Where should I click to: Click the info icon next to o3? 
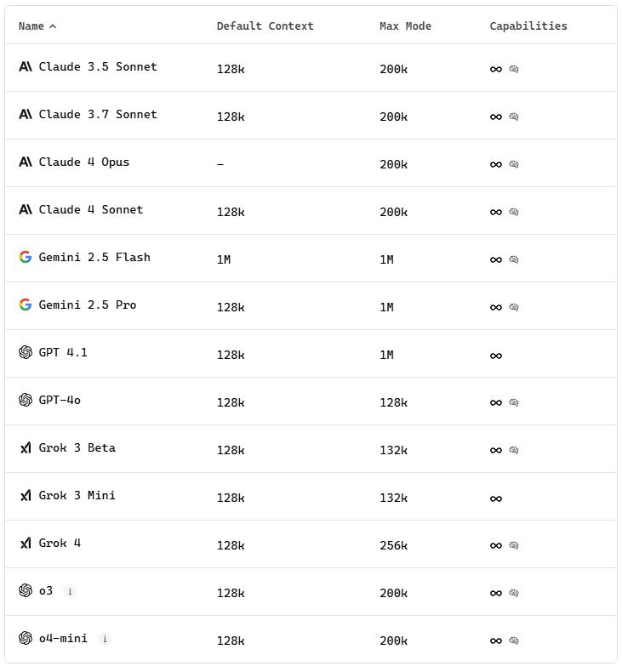71,591
